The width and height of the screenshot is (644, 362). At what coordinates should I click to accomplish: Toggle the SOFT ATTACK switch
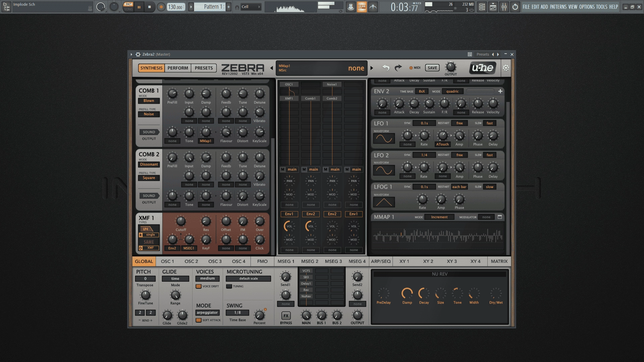[x=199, y=320]
